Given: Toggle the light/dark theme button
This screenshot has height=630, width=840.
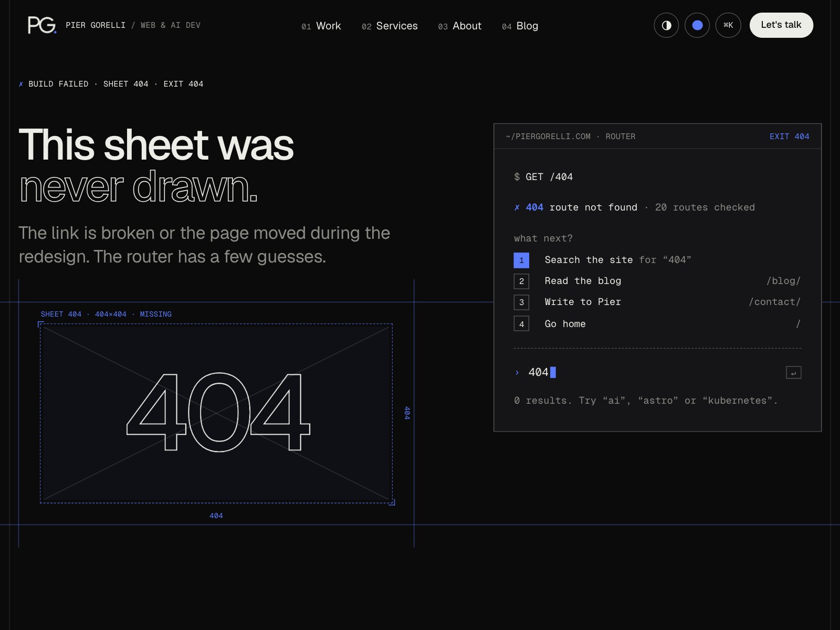Looking at the screenshot, I should 666,25.
